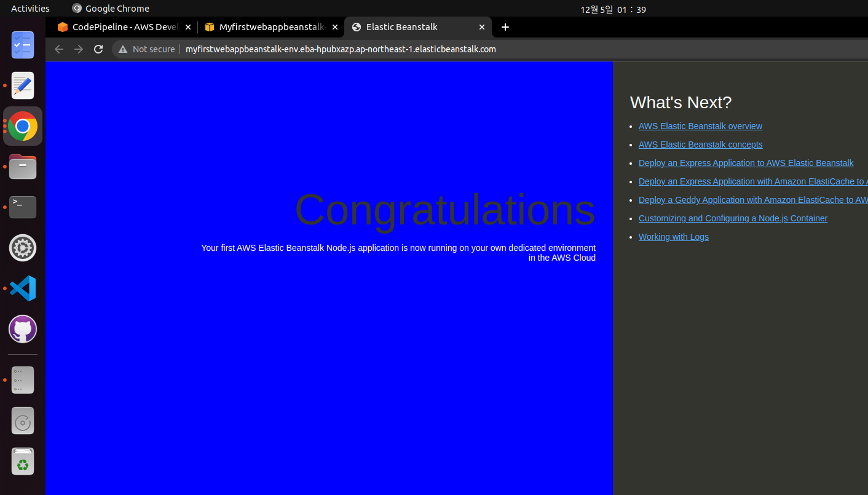
Task: Open the To Do app in dock
Action: pyautogui.click(x=23, y=45)
